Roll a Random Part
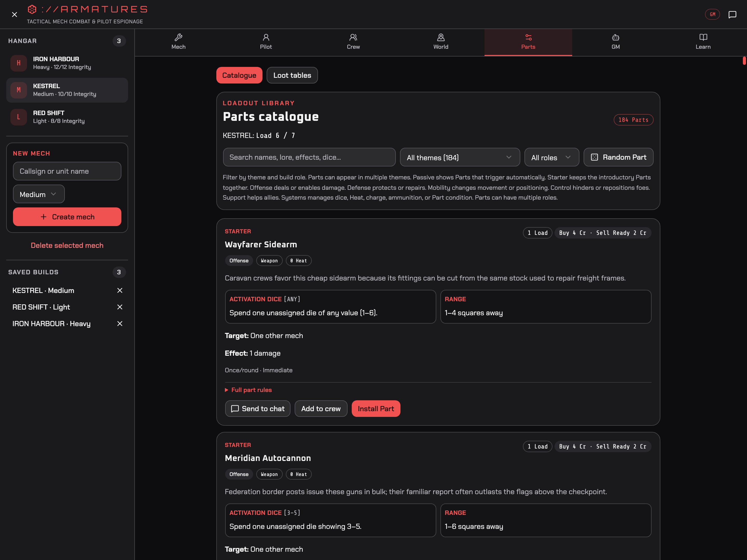Viewport: 747px width, 560px height. click(618, 157)
